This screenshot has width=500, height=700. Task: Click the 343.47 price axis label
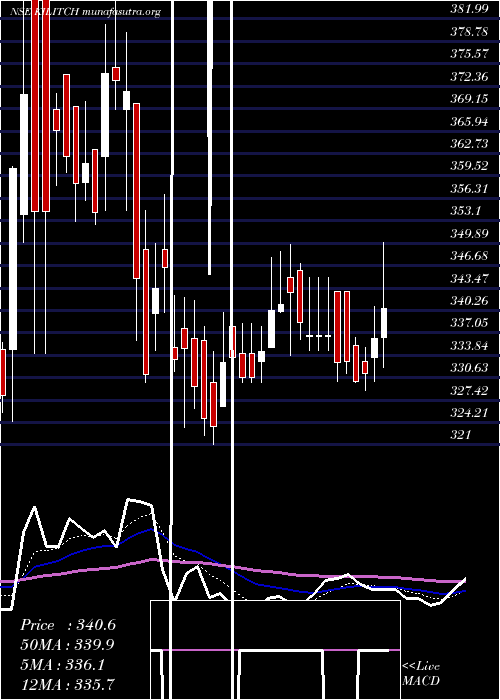click(469, 279)
